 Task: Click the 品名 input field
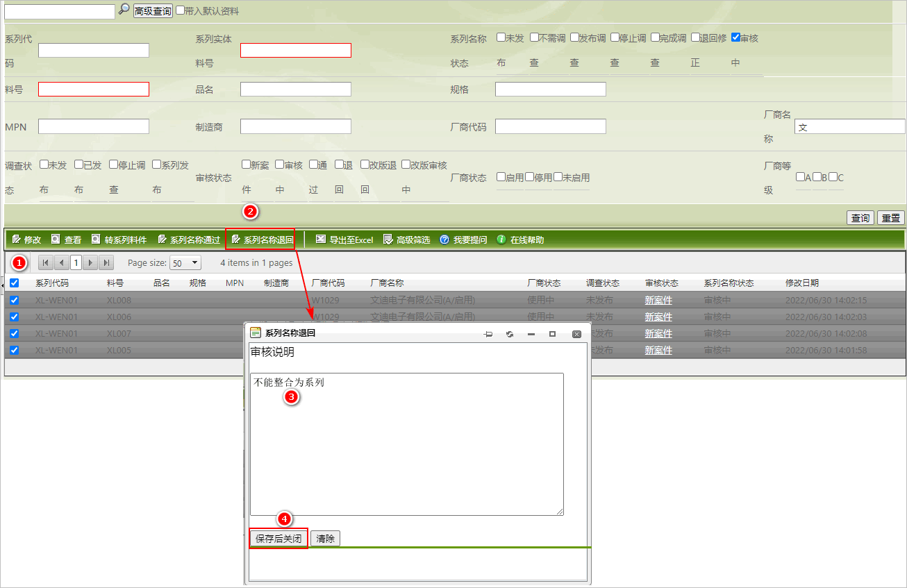coord(296,89)
